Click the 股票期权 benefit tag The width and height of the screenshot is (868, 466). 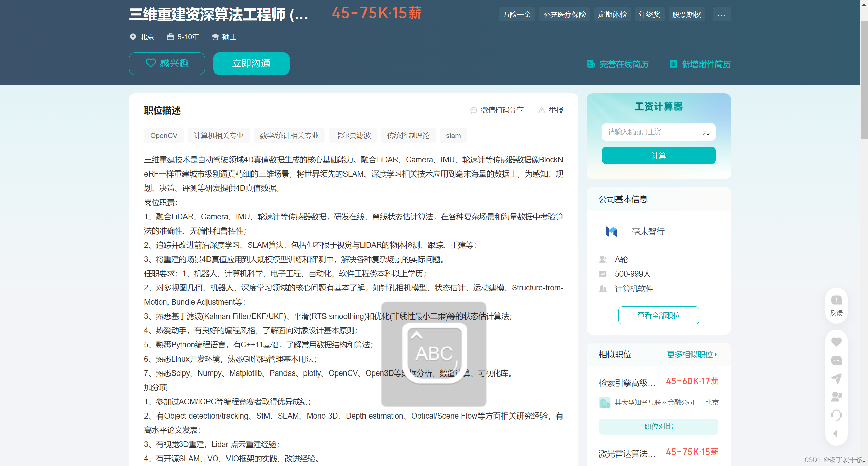[x=687, y=15]
